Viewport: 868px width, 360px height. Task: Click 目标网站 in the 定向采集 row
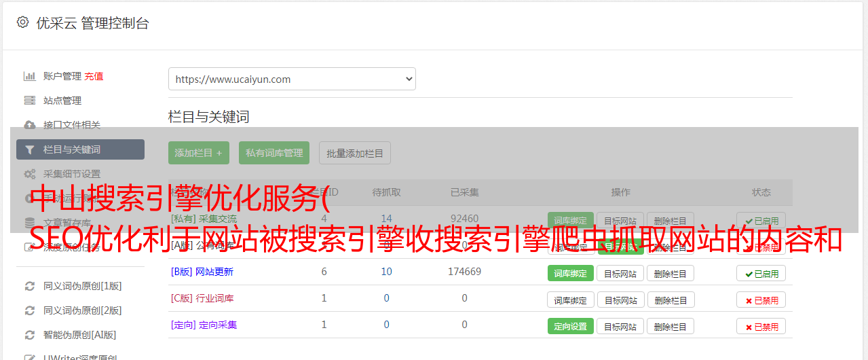620,326
